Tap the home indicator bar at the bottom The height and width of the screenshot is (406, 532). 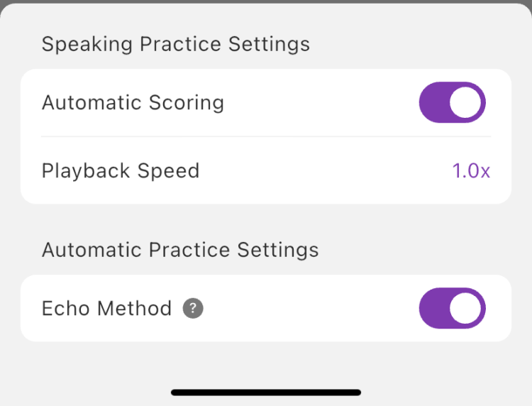pyautogui.click(x=266, y=392)
